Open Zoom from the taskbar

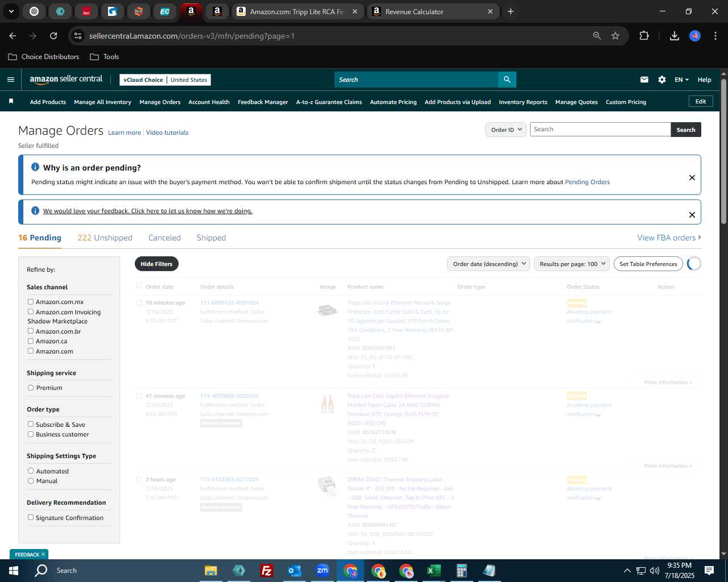click(322, 571)
